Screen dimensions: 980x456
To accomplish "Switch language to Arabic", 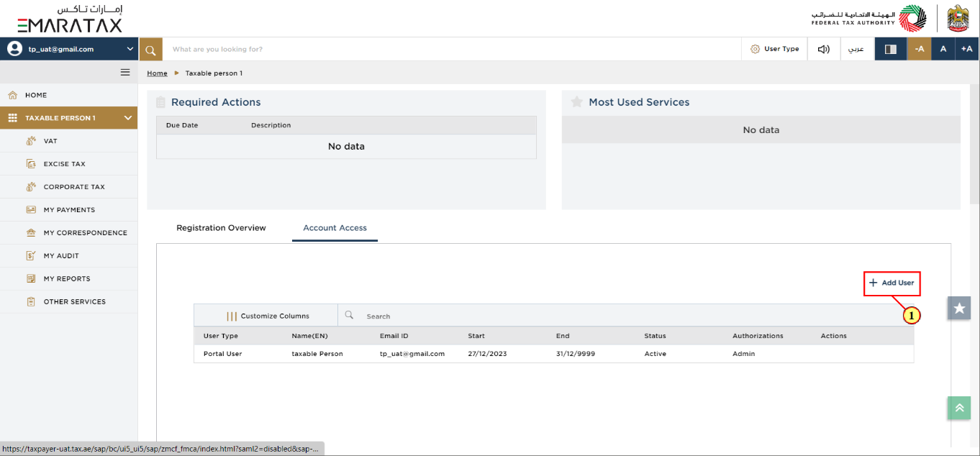I will (x=856, y=49).
